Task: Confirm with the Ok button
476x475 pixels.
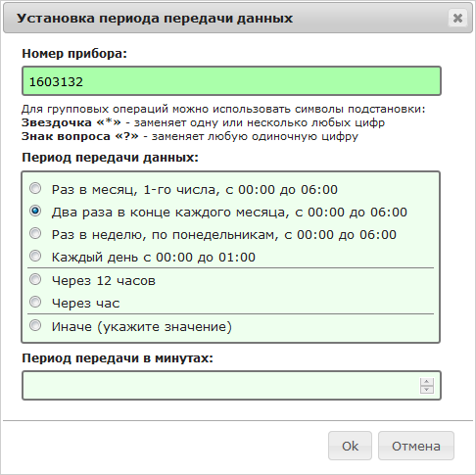Action: click(x=350, y=446)
